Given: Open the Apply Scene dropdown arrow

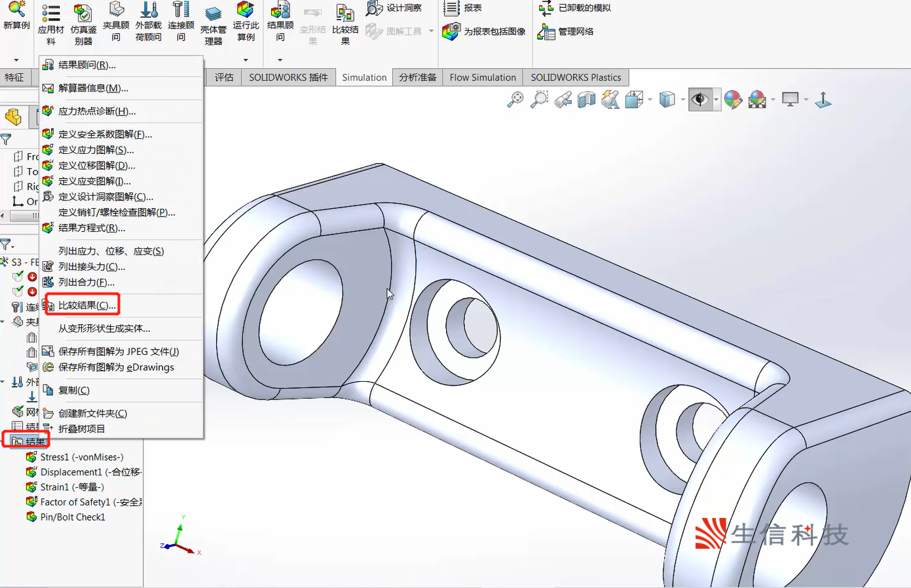Looking at the screenshot, I should coord(773,100).
